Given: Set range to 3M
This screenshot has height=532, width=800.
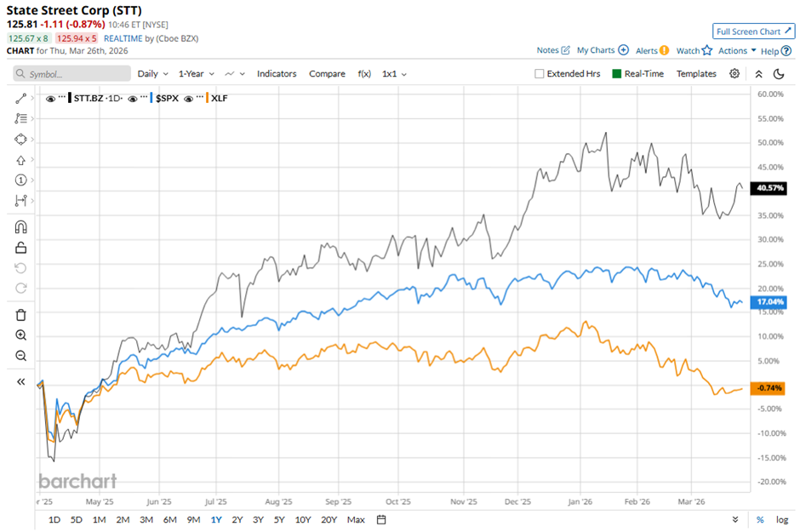Looking at the screenshot, I should pos(146,520).
